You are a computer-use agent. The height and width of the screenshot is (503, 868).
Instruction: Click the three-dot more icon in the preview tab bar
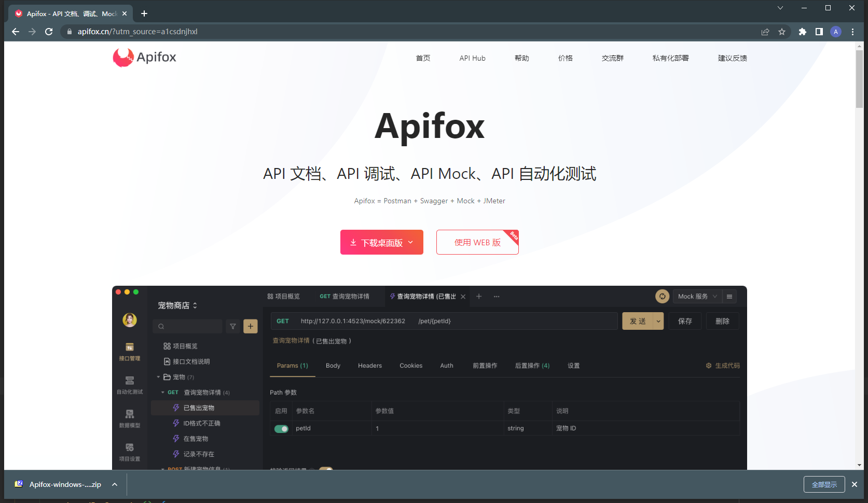click(x=497, y=297)
